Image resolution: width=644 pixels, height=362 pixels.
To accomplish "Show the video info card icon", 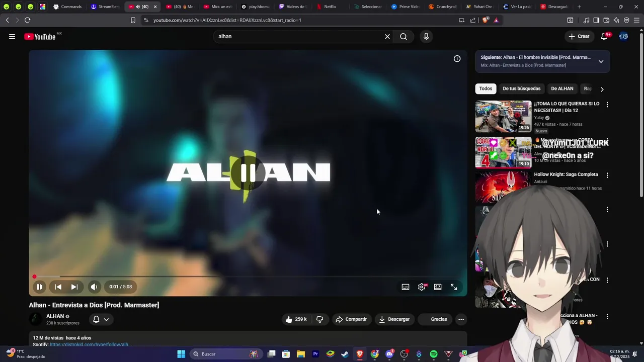I will pyautogui.click(x=457, y=59).
